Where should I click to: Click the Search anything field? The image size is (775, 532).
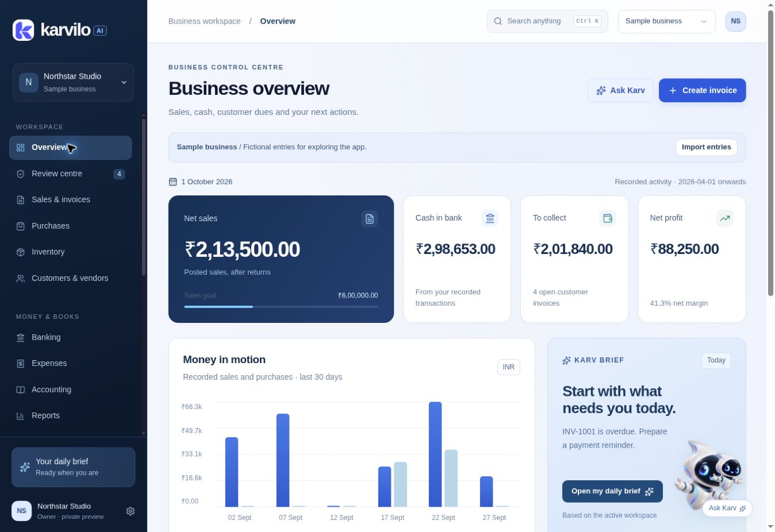547,21
